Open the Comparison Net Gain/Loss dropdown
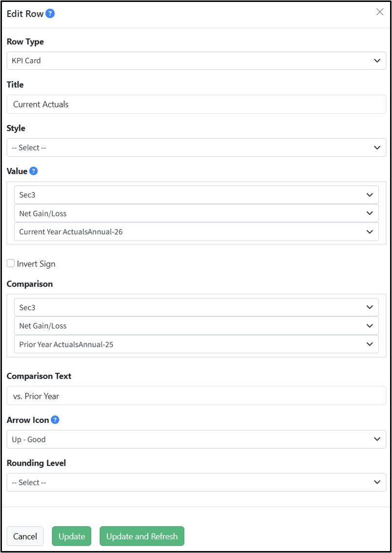 (196, 326)
